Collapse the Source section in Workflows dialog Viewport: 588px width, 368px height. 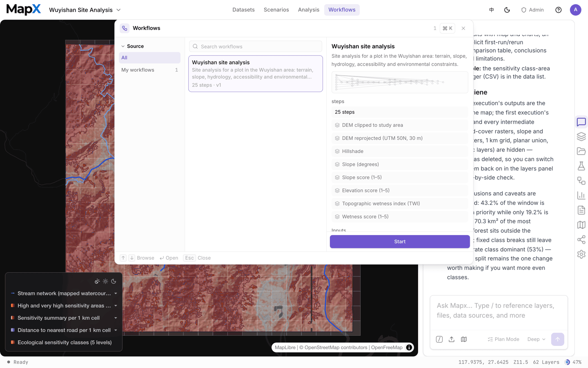click(x=132, y=46)
